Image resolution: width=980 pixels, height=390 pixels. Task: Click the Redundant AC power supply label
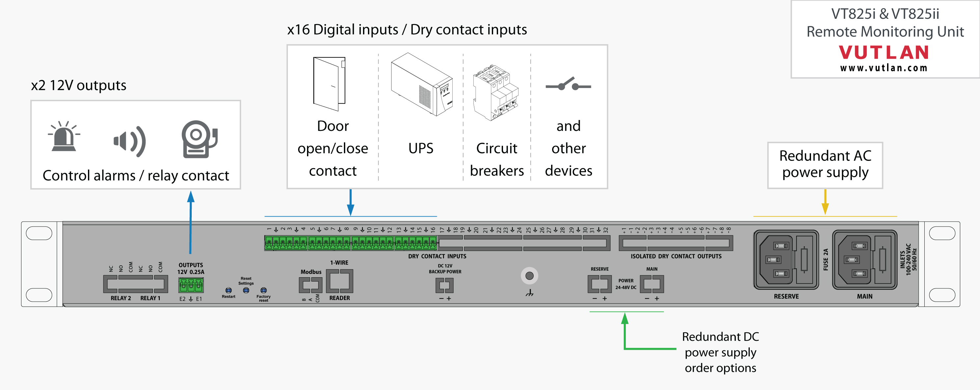pos(825,165)
